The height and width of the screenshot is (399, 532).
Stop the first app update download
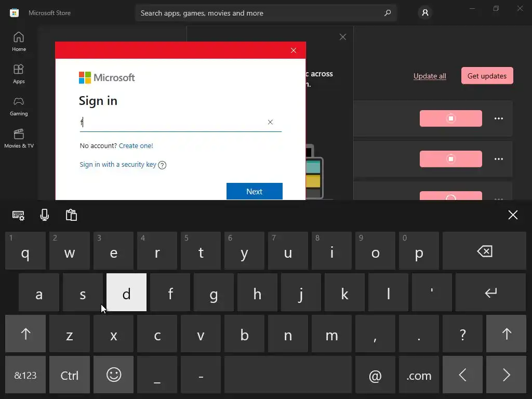[450, 118]
